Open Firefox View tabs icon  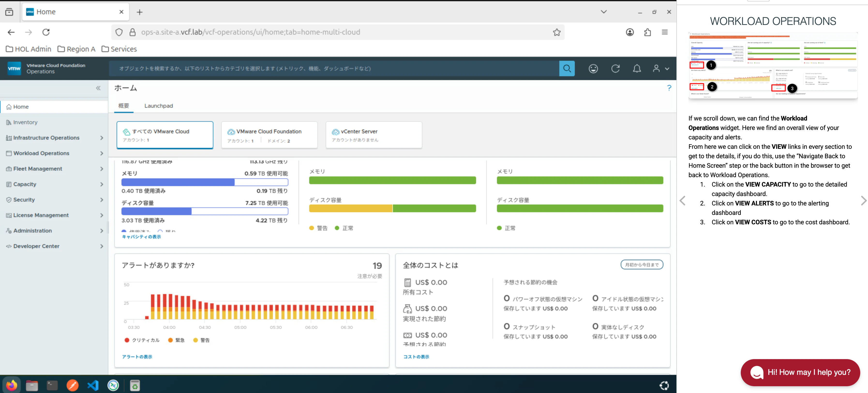(x=9, y=12)
